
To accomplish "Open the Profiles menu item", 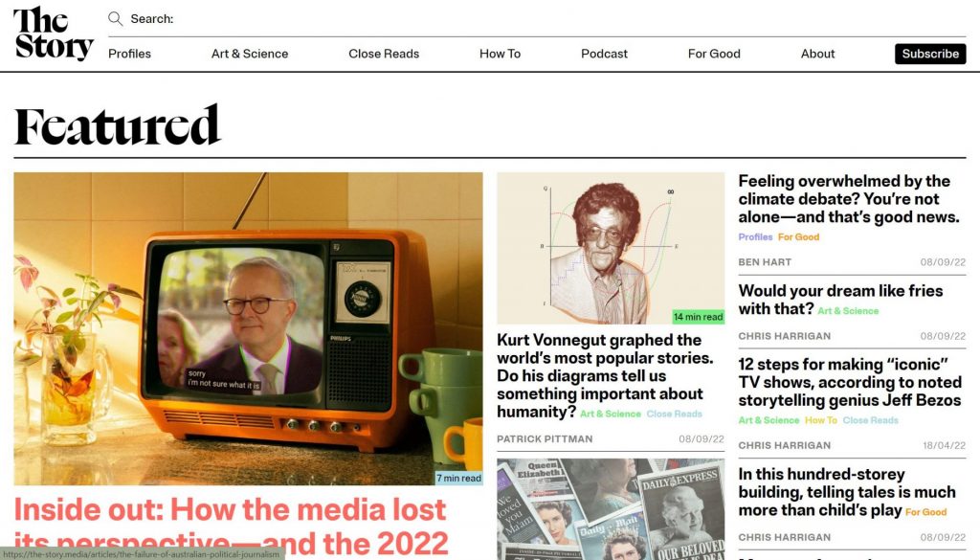I will pyautogui.click(x=129, y=54).
